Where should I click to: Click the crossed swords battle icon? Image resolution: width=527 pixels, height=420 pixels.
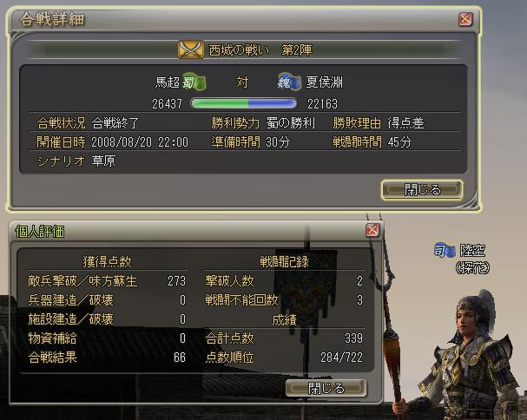tap(190, 49)
